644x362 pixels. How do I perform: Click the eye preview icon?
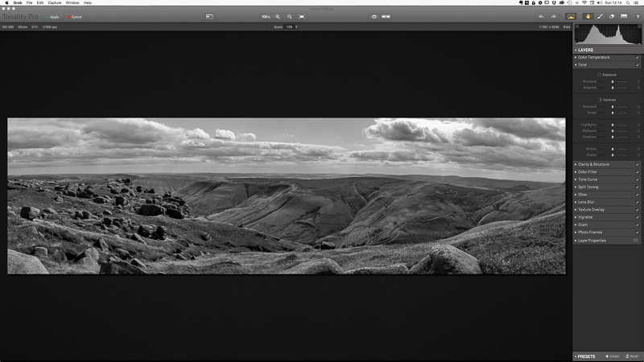[x=374, y=16]
